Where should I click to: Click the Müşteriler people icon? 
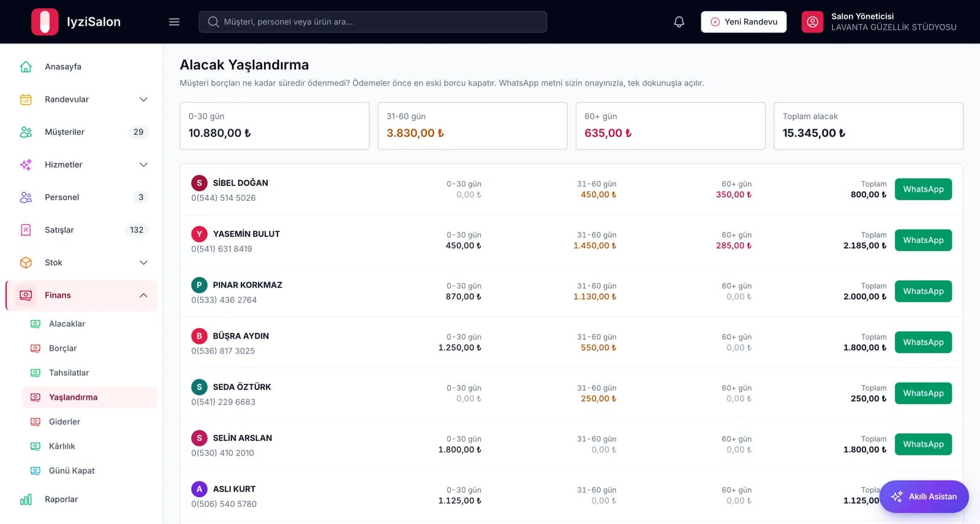(x=26, y=132)
